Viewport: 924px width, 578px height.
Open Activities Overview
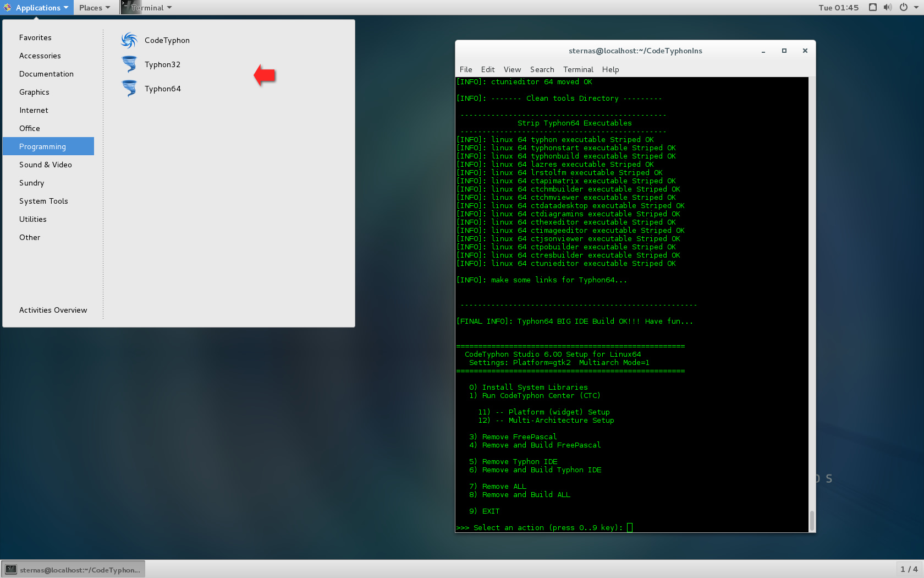[53, 310]
